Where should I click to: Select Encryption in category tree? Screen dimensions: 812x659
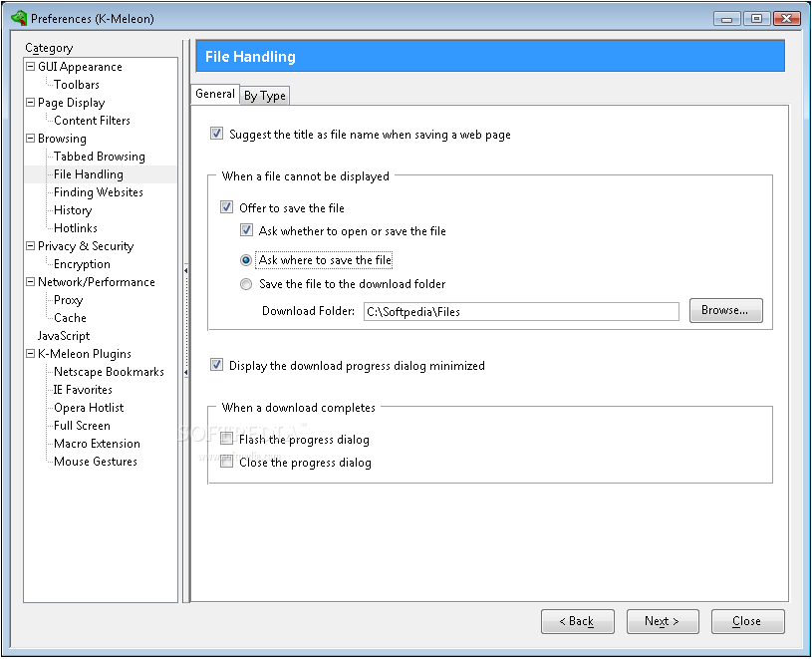click(82, 264)
